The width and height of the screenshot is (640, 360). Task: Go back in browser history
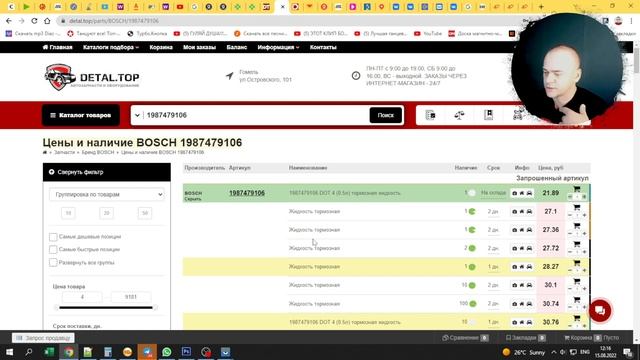(9, 21)
